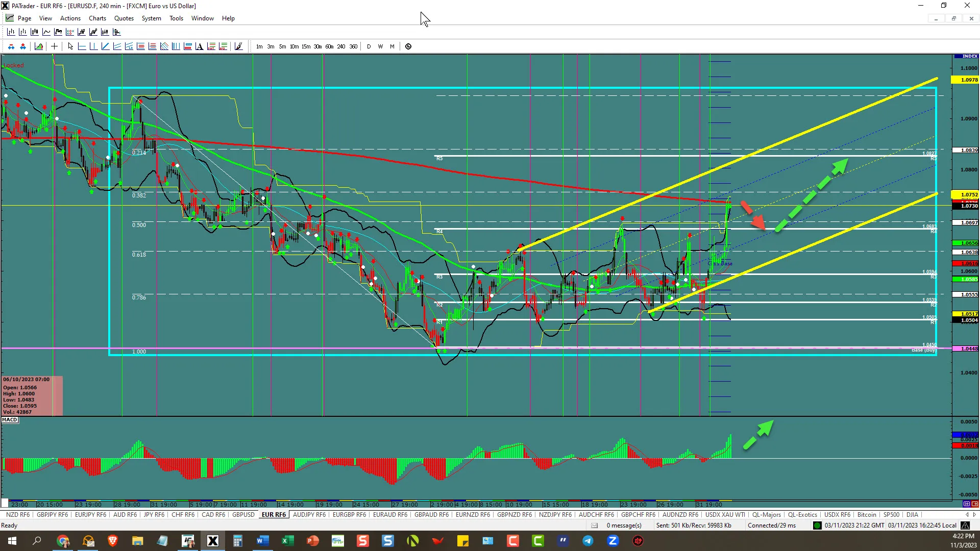Select the parallel channel lines tool
Screen dimensions: 980x551
[117, 46]
